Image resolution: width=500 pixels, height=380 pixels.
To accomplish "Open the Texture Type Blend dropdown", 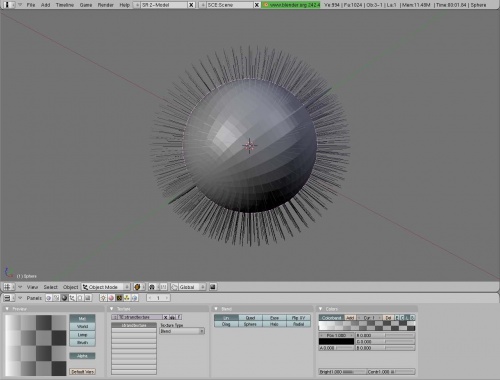I will coord(182,331).
